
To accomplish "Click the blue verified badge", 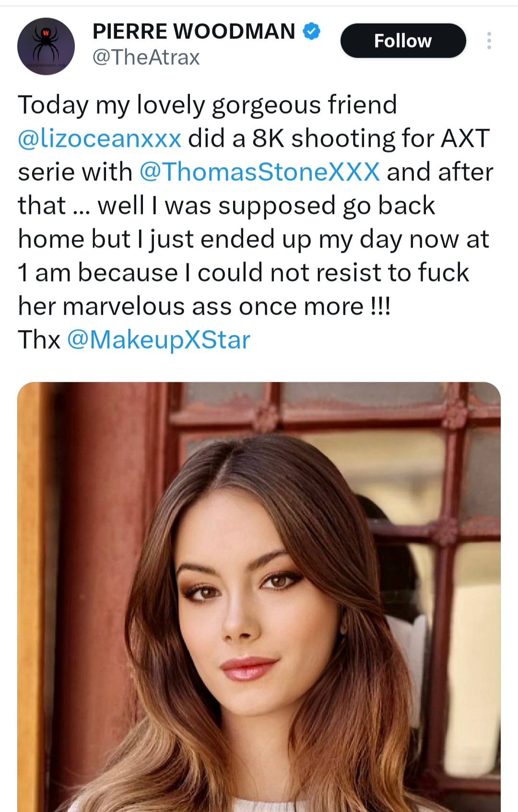I will [x=312, y=31].
